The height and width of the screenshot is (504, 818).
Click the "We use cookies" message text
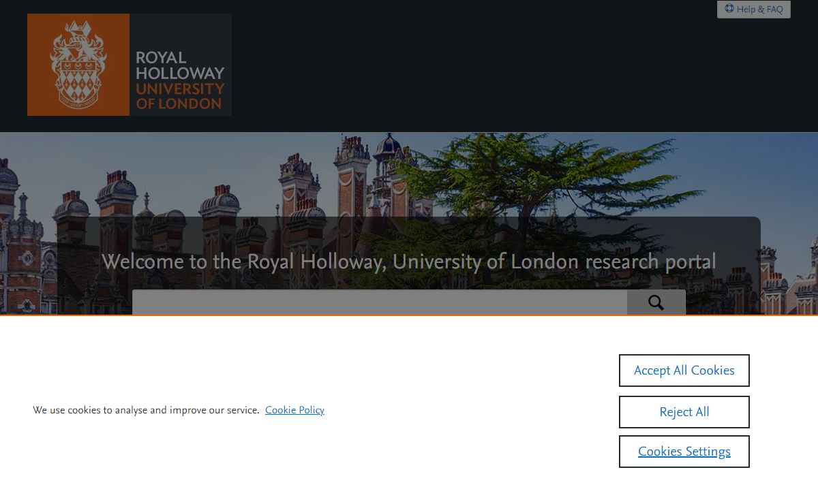(146, 410)
